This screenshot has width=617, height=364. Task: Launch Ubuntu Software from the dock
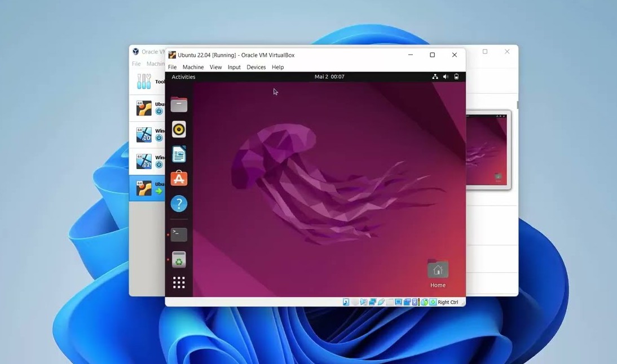click(x=179, y=179)
